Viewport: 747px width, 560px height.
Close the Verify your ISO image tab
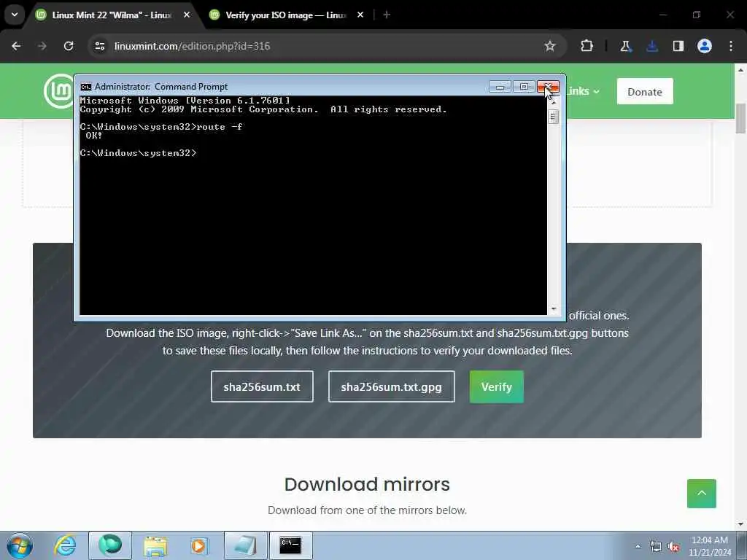pyautogui.click(x=360, y=15)
